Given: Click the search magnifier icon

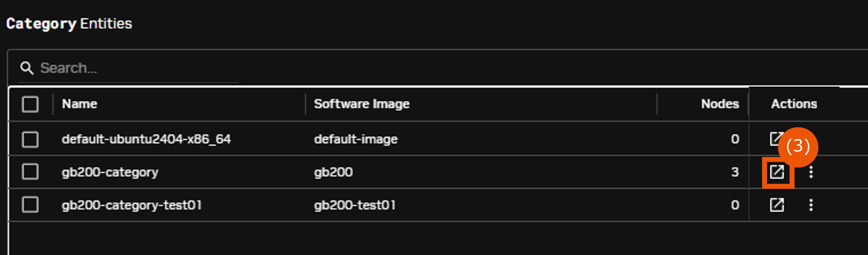Looking at the screenshot, I should [x=27, y=68].
